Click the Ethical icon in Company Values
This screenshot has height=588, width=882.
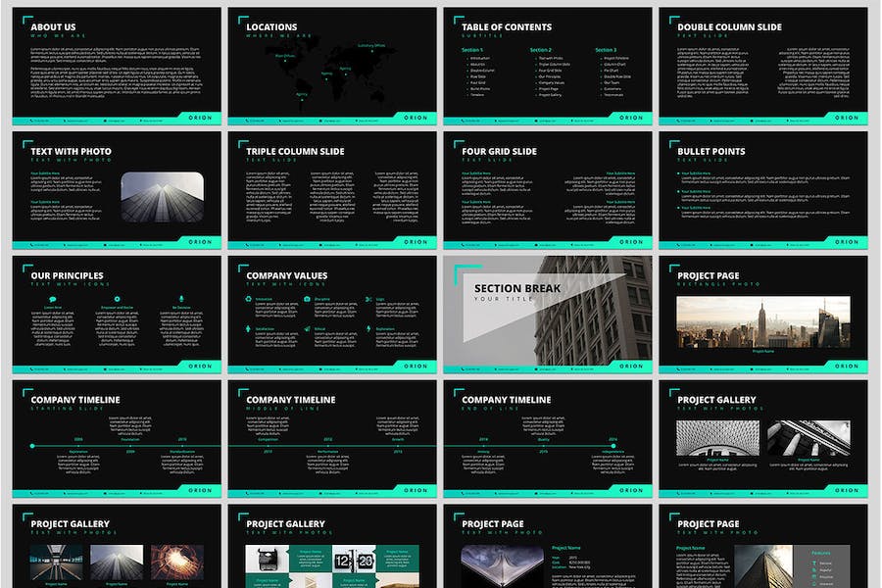click(x=309, y=329)
